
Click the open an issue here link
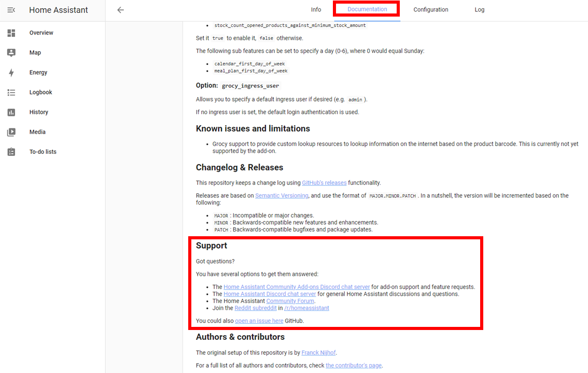(259, 321)
